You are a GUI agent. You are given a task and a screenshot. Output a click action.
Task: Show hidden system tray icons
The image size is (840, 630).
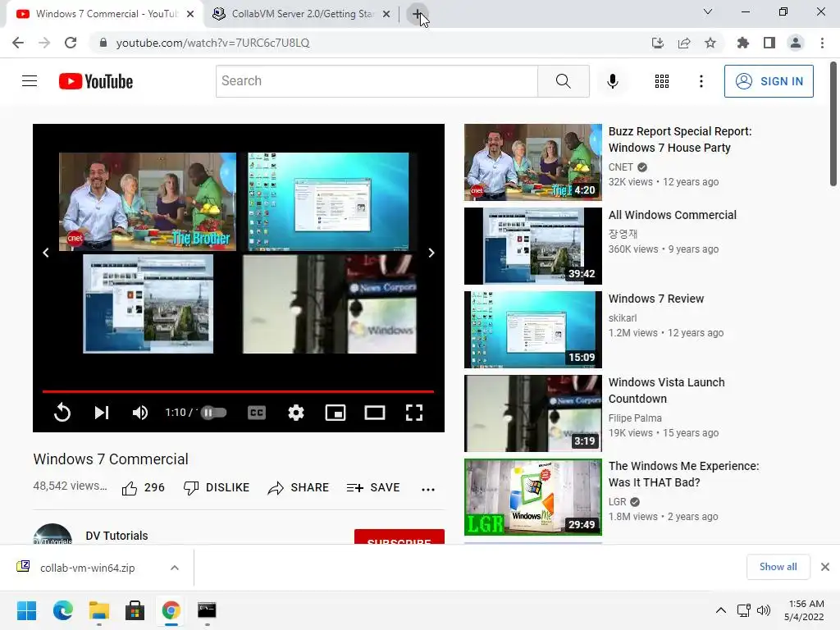(x=721, y=610)
